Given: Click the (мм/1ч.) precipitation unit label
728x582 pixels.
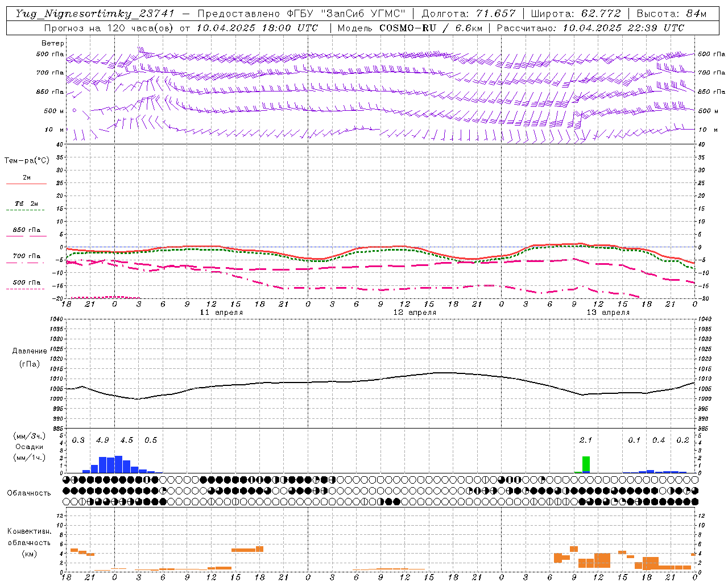Looking at the screenshot, I should click(30, 457).
